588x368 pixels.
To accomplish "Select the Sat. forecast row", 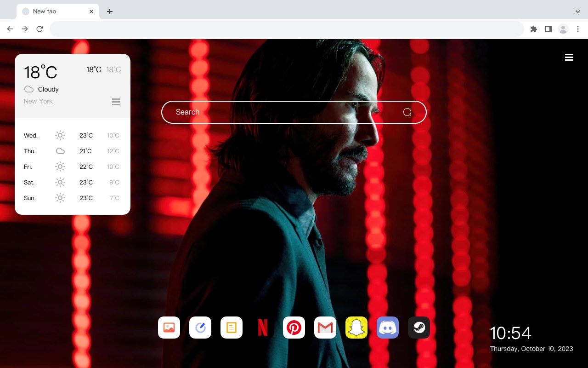I will [73, 182].
